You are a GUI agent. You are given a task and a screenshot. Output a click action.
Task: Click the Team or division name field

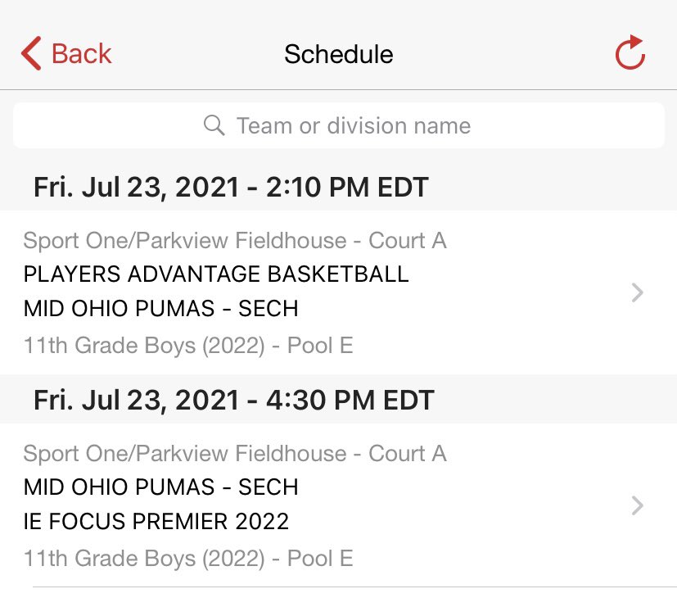[339, 125]
